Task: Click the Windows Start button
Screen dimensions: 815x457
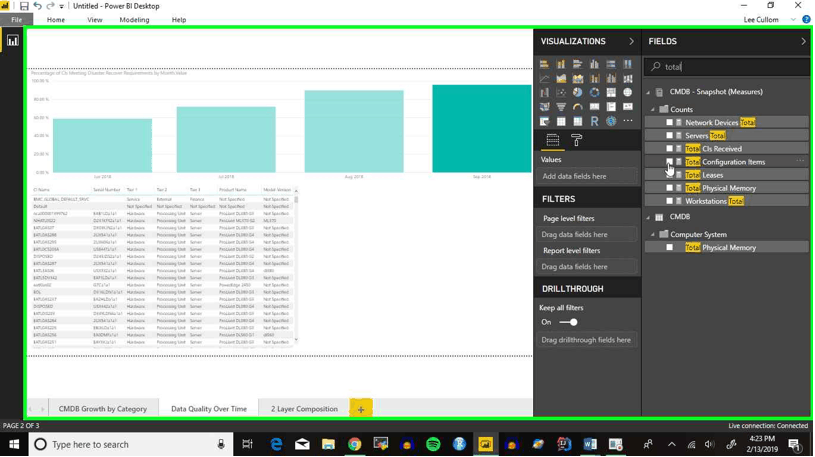Action: pyautogui.click(x=14, y=445)
